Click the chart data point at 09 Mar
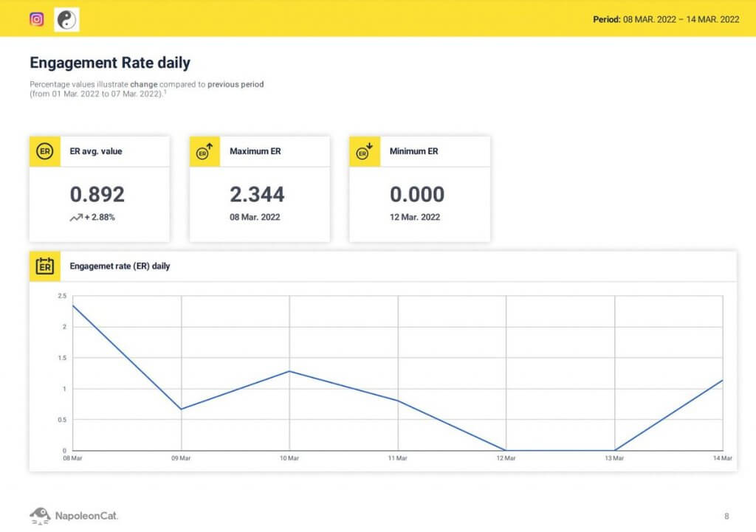 pos(182,409)
